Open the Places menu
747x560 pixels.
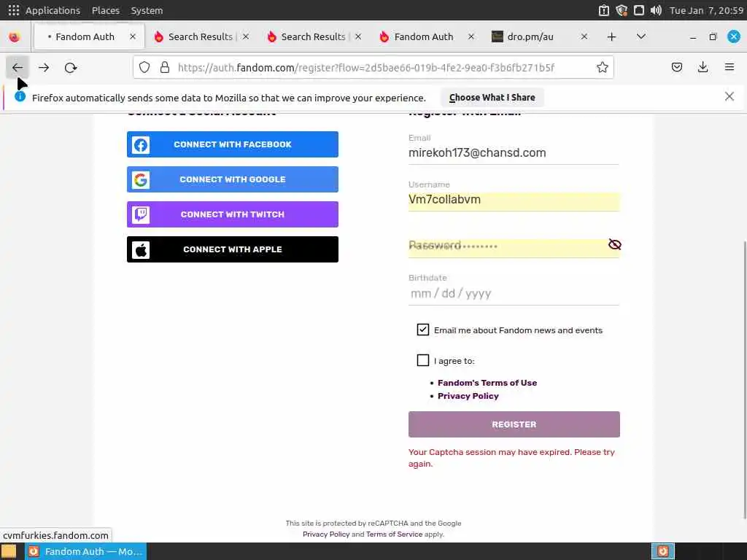pyautogui.click(x=106, y=10)
